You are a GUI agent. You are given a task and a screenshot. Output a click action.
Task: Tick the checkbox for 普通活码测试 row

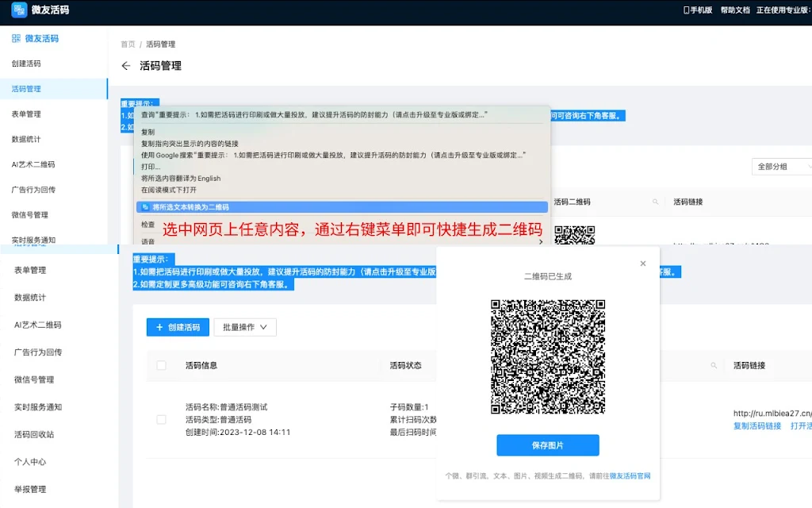point(162,419)
